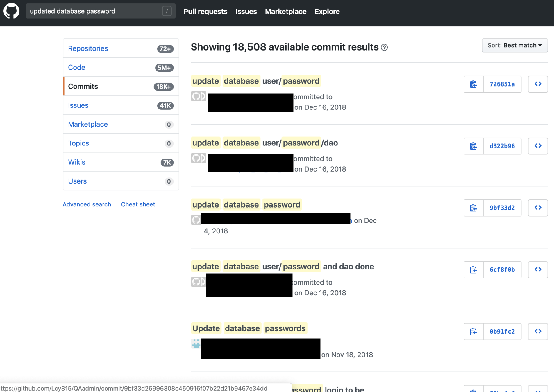This screenshot has width=554, height=392.
Task: Filter results by Code
Action: [x=76, y=67]
